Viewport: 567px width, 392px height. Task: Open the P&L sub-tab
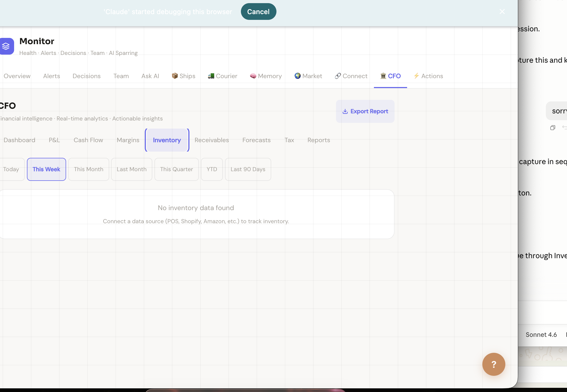point(54,140)
